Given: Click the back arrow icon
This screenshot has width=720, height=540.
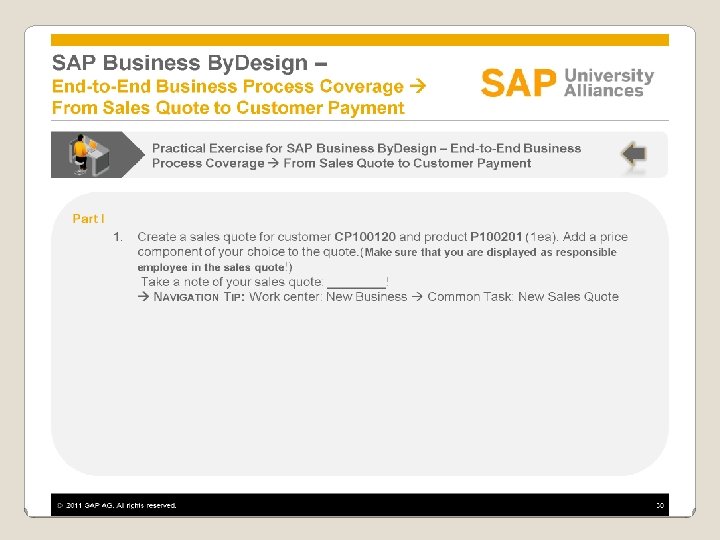Looking at the screenshot, I should (x=634, y=154).
